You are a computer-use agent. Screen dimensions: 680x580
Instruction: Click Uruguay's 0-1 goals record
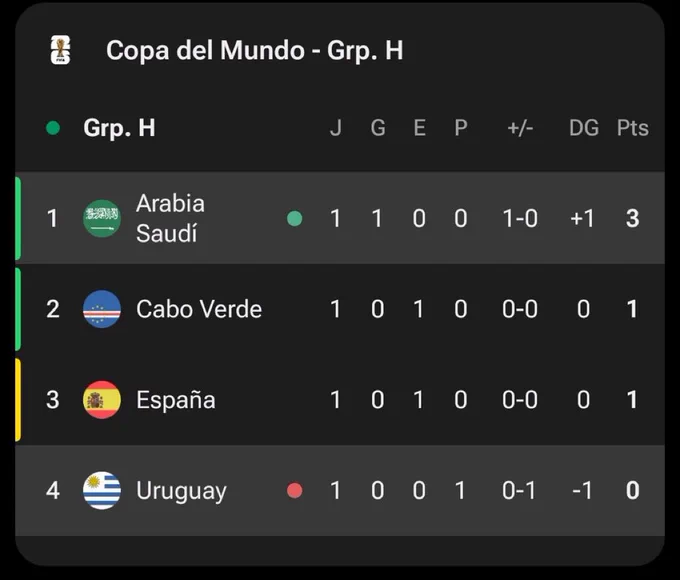point(519,491)
